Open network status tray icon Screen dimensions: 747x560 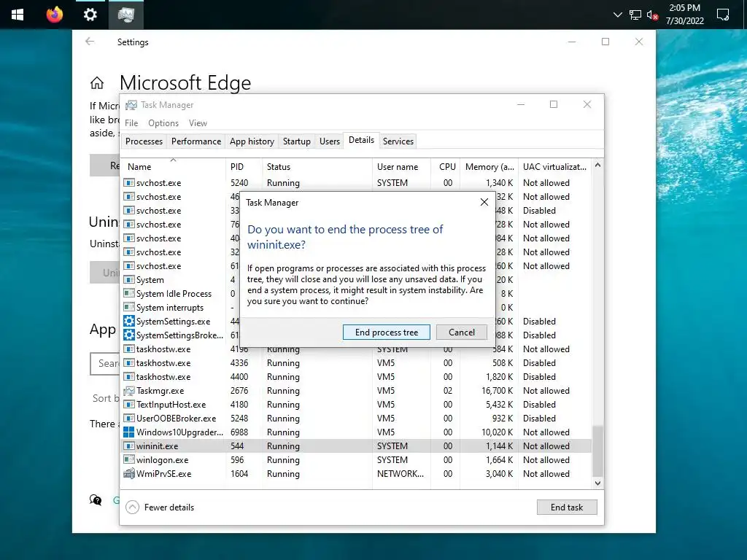635,15
